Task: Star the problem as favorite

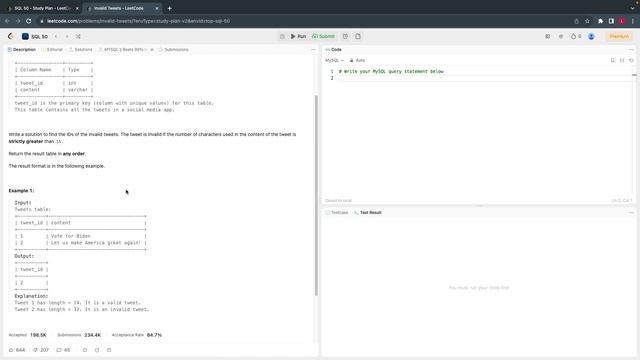Action: click(85, 350)
